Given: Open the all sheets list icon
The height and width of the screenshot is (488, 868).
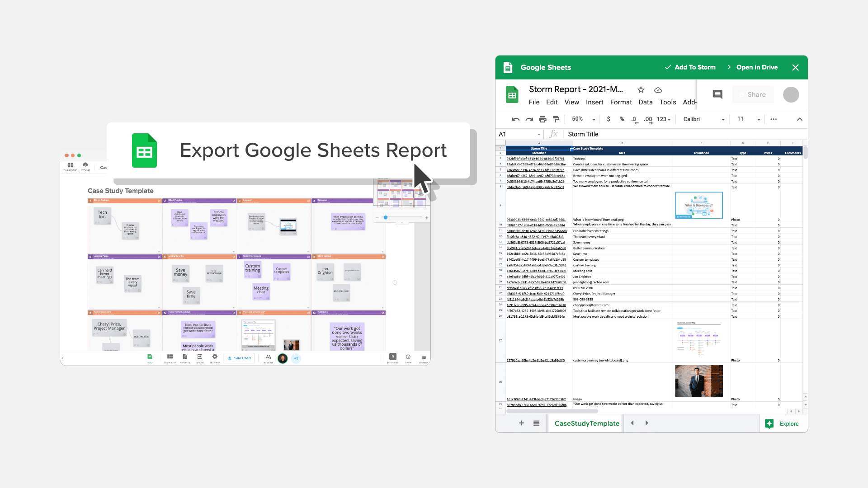Looking at the screenshot, I should (536, 423).
